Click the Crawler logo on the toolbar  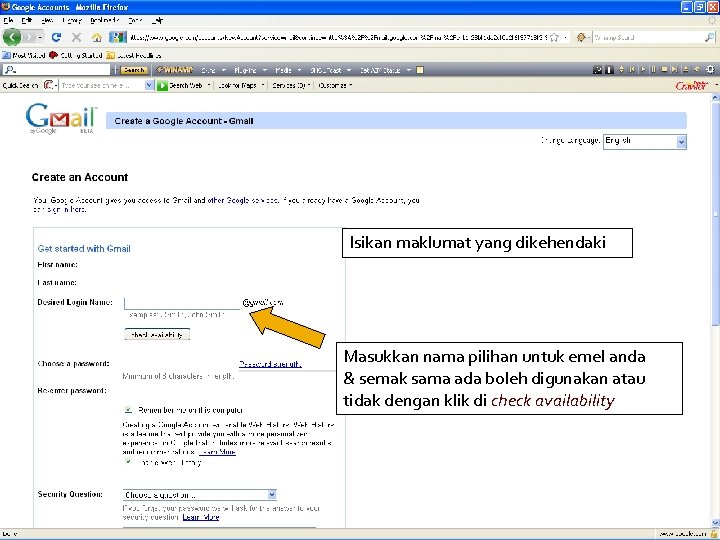[x=692, y=85]
